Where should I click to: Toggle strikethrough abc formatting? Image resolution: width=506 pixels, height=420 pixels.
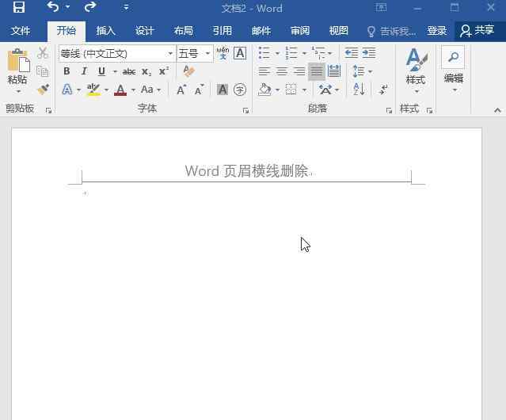[129, 71]
